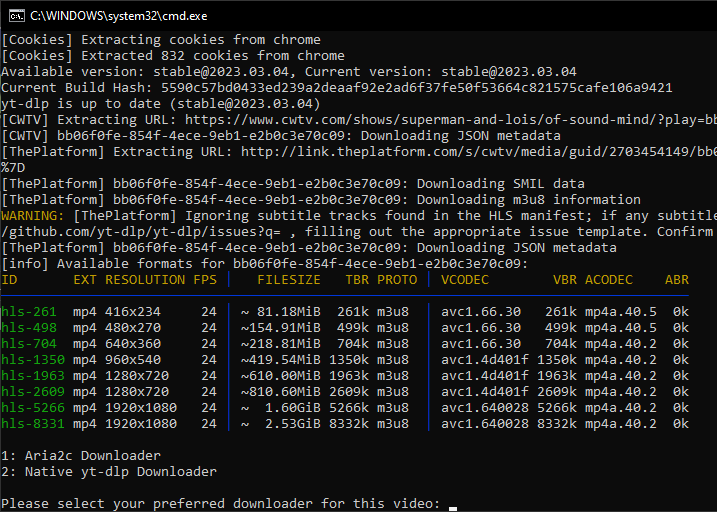The image size is (717, 512).
Task: Click the hls-704 format ID
Action: (x=29, y=344)
